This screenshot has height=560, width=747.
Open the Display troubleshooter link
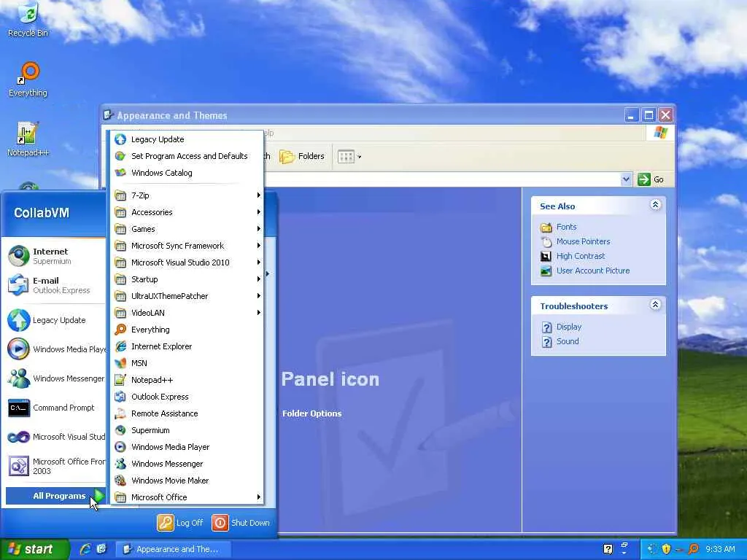tap(569, 327)
